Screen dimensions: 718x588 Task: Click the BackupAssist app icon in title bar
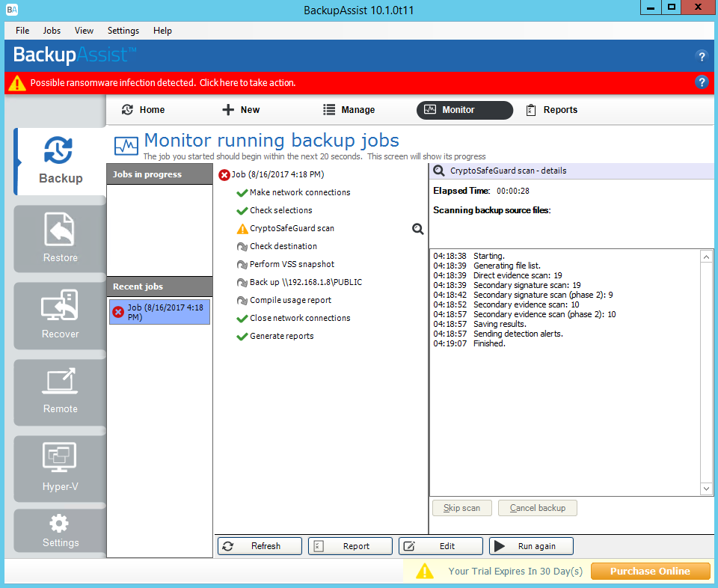click(12, 9)
